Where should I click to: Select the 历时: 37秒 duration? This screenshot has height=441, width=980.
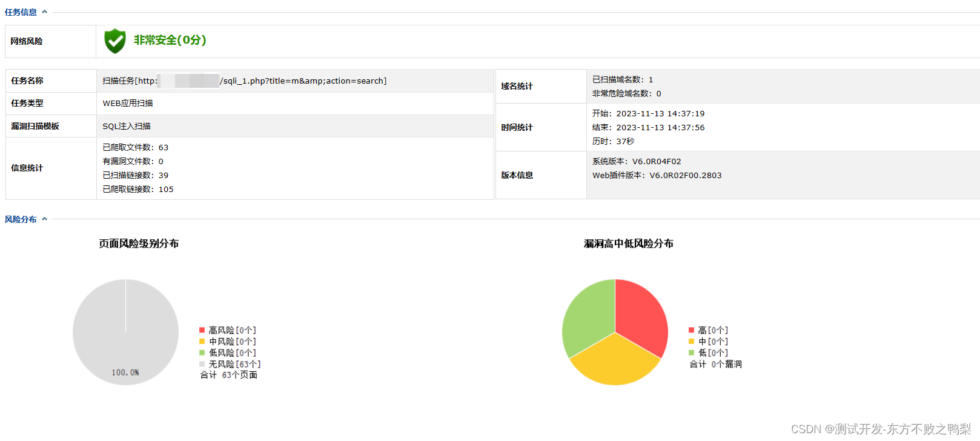click(613, 141)
